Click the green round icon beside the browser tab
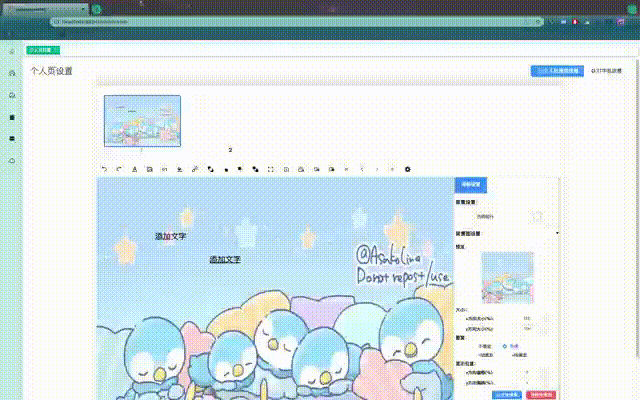Screen dimensions: 640x400 [96, 9]
